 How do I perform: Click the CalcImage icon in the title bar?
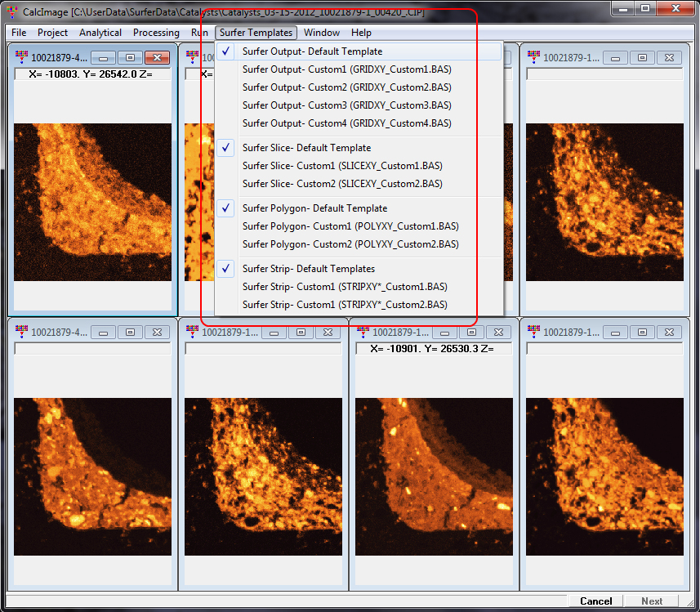point(11,11)
